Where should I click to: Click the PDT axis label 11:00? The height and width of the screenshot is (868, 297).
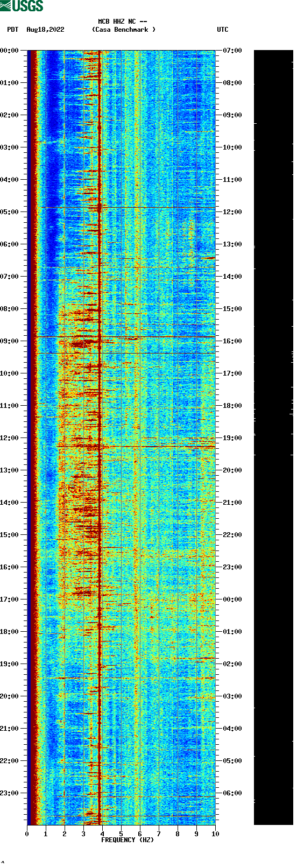click(x=10, y=406)
